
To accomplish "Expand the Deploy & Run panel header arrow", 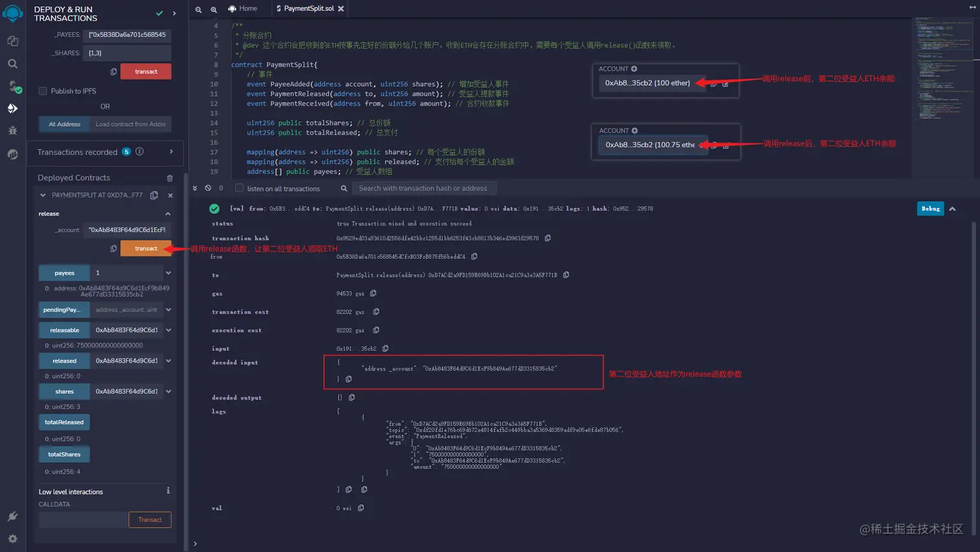I will click(x=174, y=13).
